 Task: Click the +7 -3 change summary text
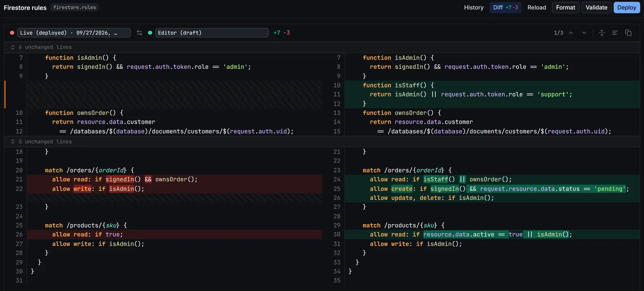click(x=281, y=33)
